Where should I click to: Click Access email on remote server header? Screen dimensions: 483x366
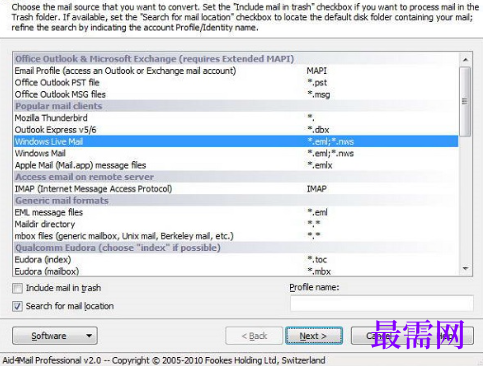pyautogui.click(x=236, y=177)
